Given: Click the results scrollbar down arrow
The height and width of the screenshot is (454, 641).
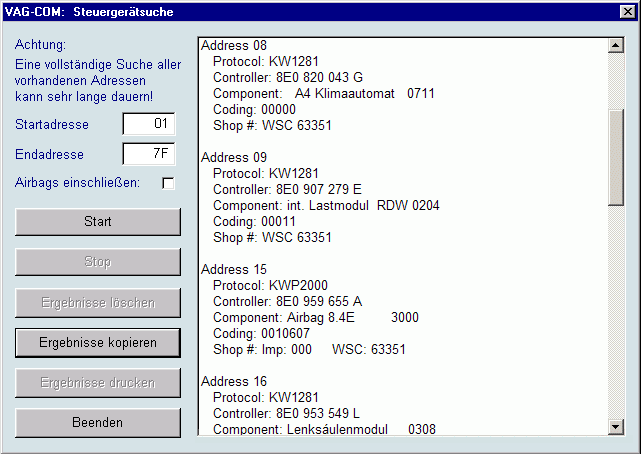Looking at the screenshot, I should point(615,428).
